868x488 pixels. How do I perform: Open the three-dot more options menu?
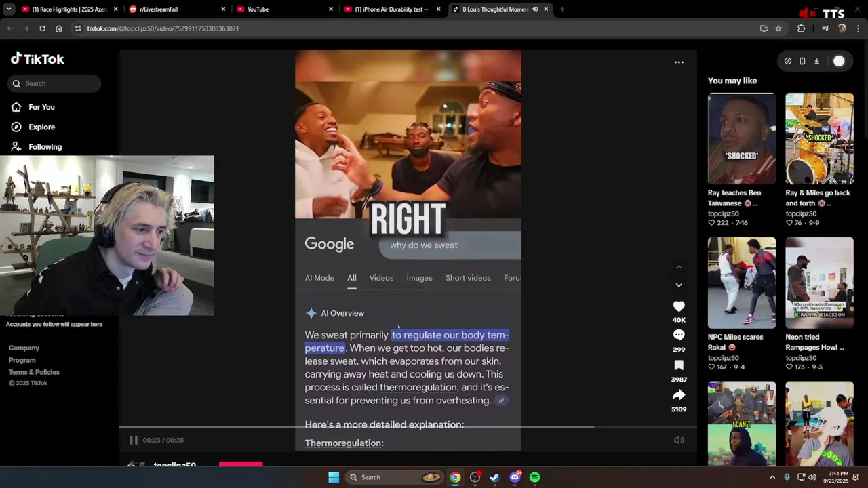tap(679, 62)
